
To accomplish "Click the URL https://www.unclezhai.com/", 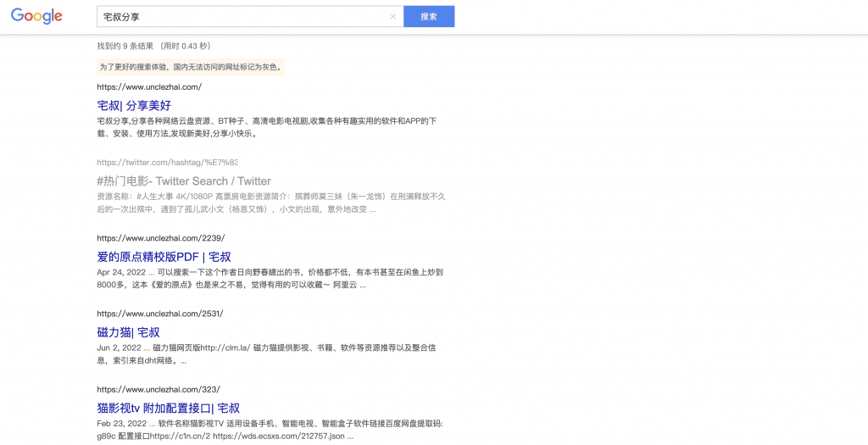I will [149, 87].
